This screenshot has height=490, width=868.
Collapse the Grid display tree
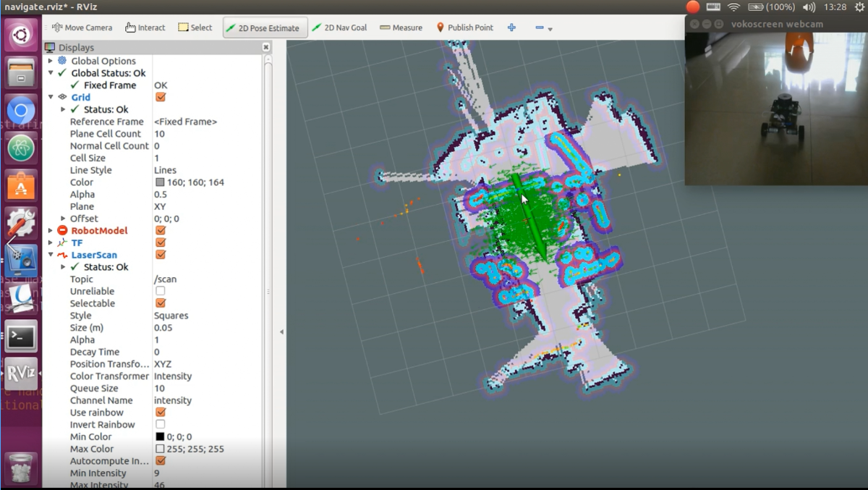pos(51,97)
